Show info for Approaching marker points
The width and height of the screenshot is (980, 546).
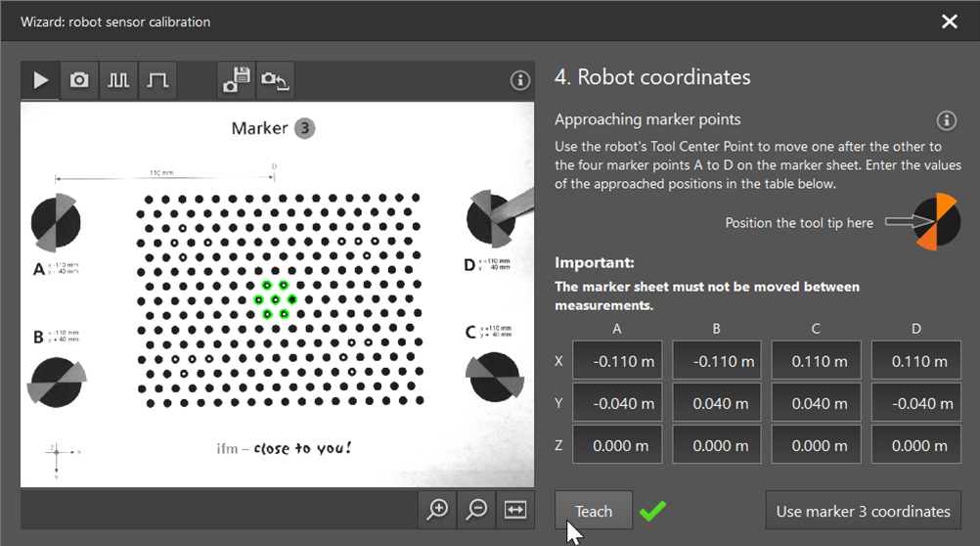946,120
